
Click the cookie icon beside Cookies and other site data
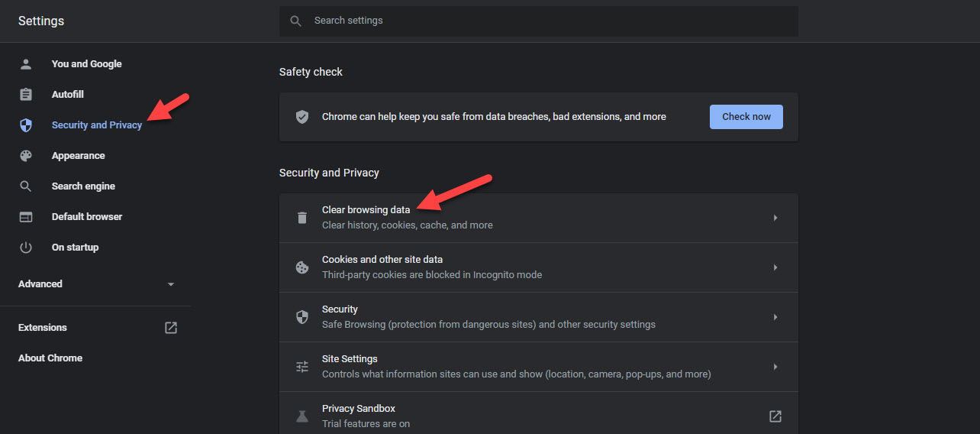pos(302,267)
